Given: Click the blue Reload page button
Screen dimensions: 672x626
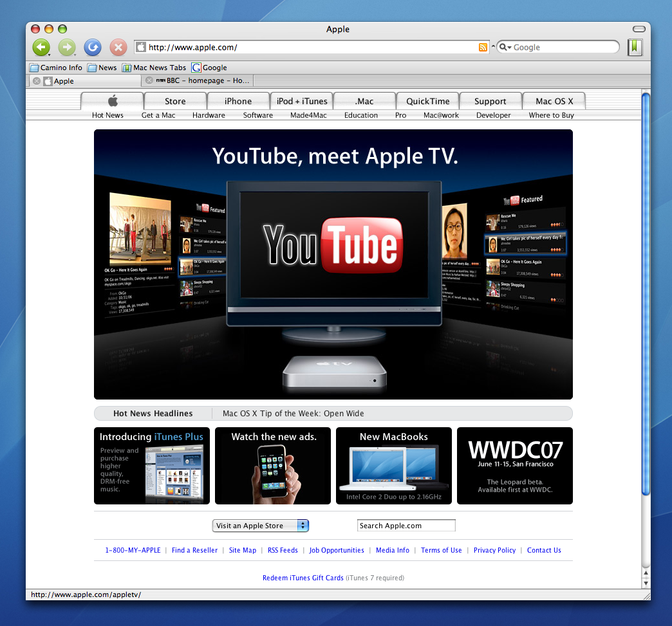Looking at the screenshot, I should 93,47.
